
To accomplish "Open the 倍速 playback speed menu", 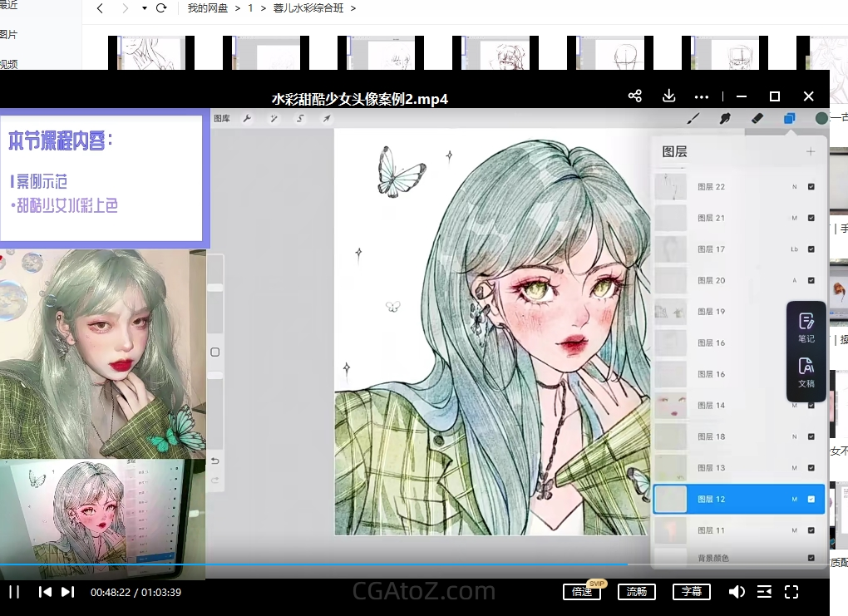I will coord(581,592).
